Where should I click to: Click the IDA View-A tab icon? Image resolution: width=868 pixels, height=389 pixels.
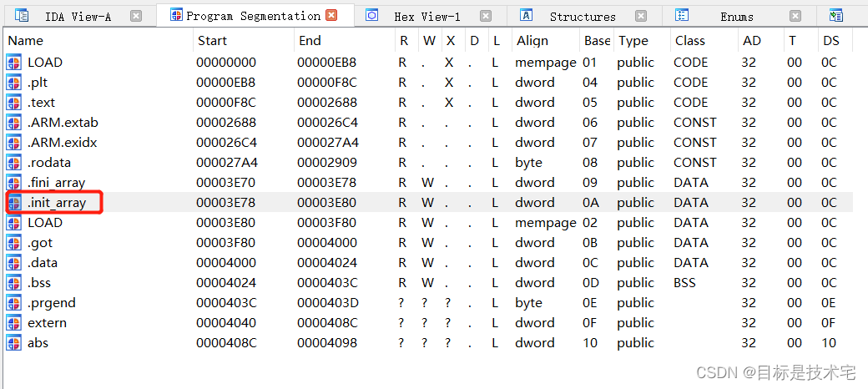coord(22,16)
